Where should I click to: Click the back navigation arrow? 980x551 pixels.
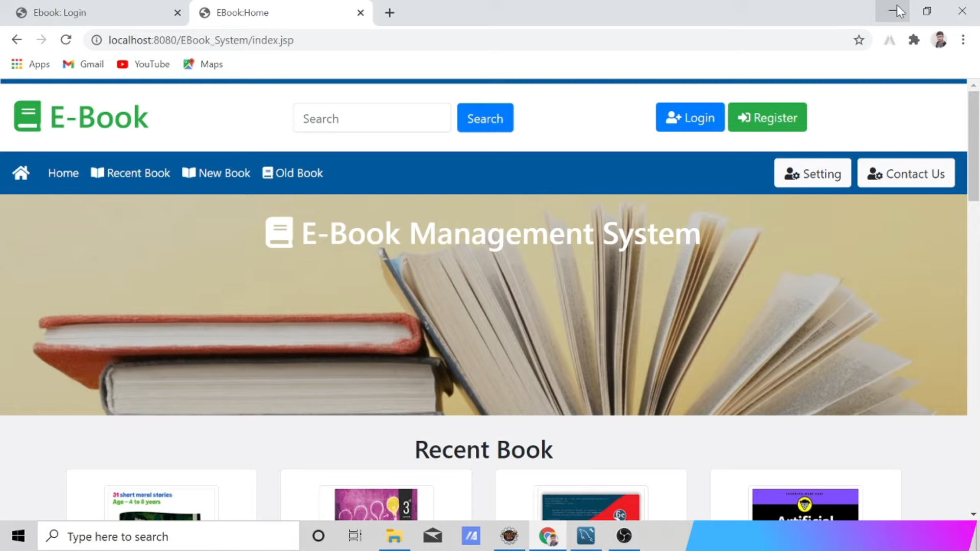[17, 40]
